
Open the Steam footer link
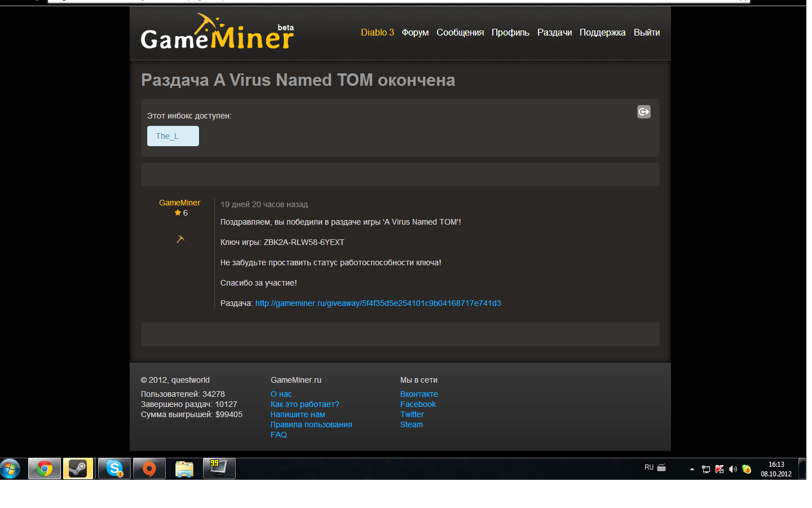coord(412,424)
